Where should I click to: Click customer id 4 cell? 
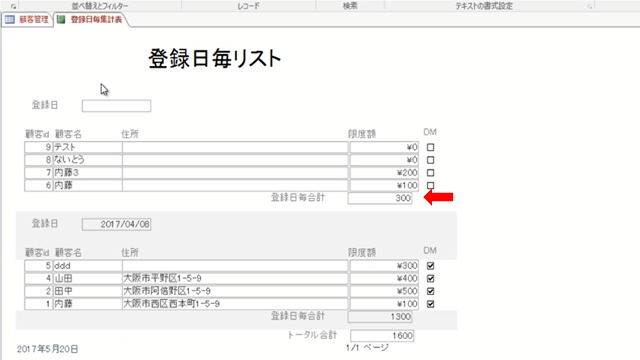click(x=38, y=278)
